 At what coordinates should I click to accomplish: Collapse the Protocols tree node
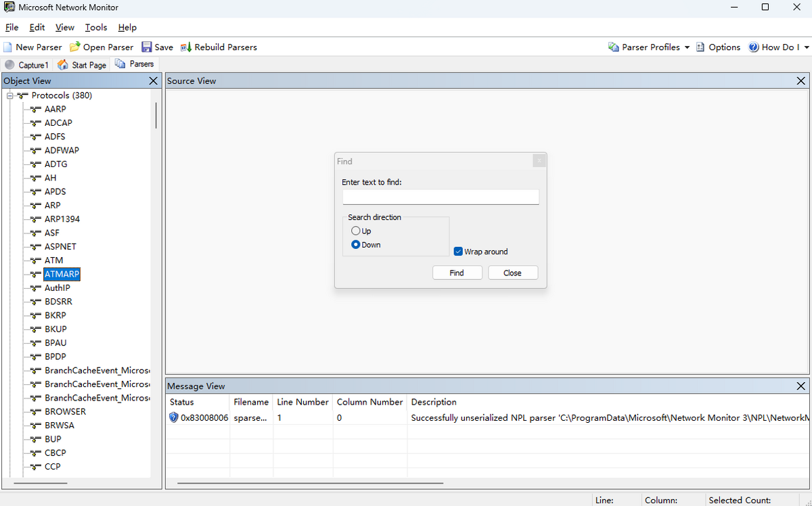(x=10, y=96)
